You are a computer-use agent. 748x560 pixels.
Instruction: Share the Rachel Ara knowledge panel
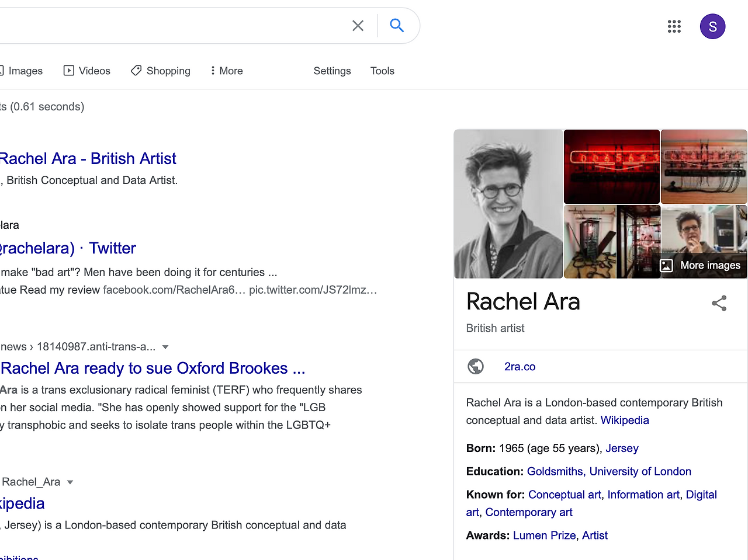[719, 303]
